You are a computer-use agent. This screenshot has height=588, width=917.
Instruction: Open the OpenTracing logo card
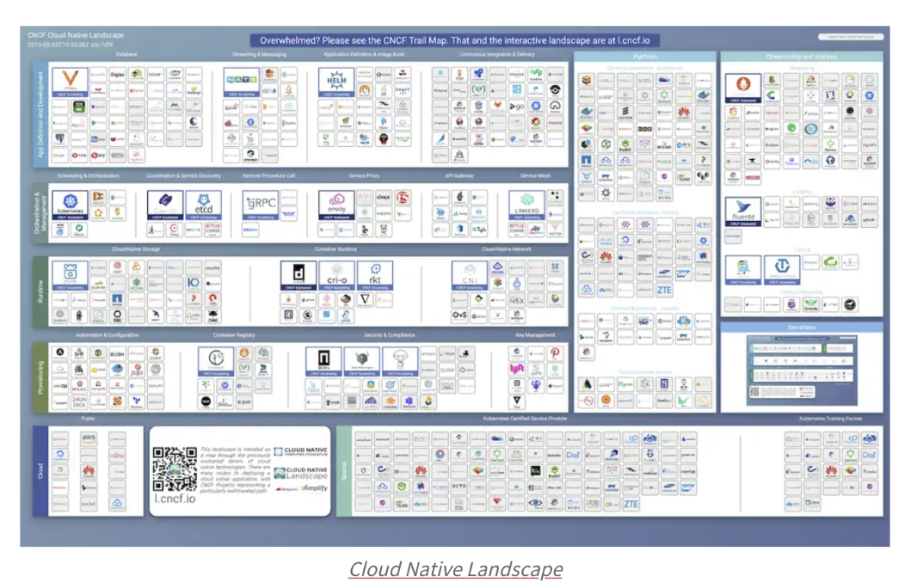(782, 270)
